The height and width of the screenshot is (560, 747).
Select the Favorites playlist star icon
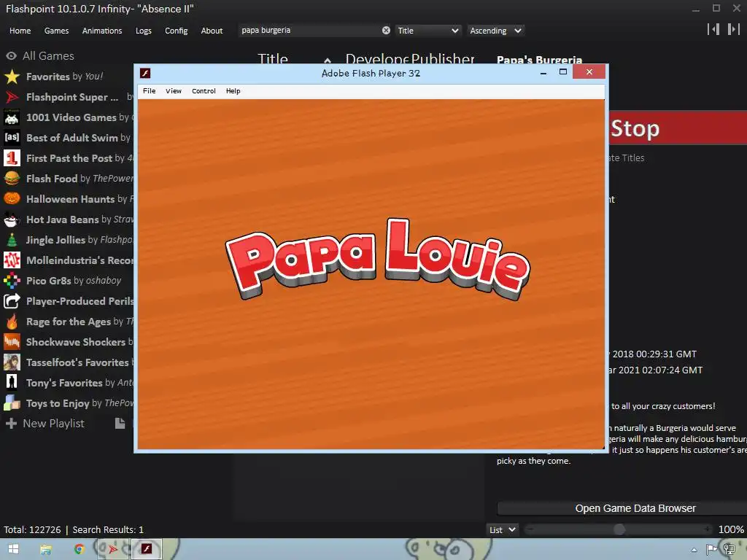coord(12,77)
